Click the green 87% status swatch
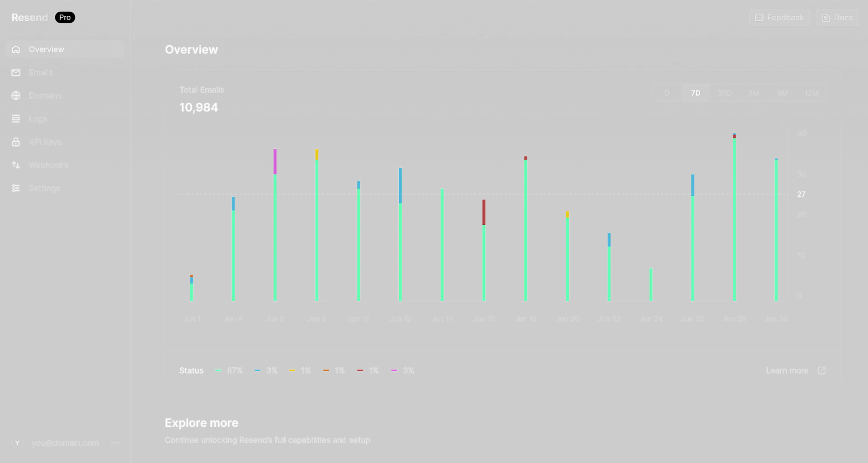This screenshot has width=868, height=463. 218,370
